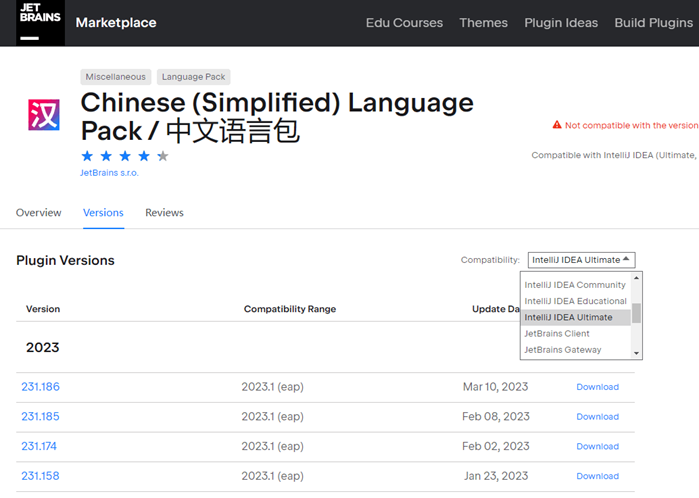The height and width of the screenshot is (498, 699).
Task: Click the first rating star
Action: (x=87, y=156)
